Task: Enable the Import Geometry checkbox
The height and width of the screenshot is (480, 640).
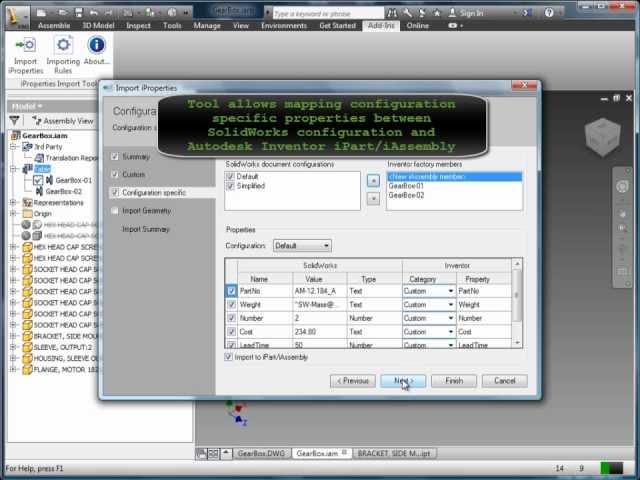Action: (x=115, y=211)
